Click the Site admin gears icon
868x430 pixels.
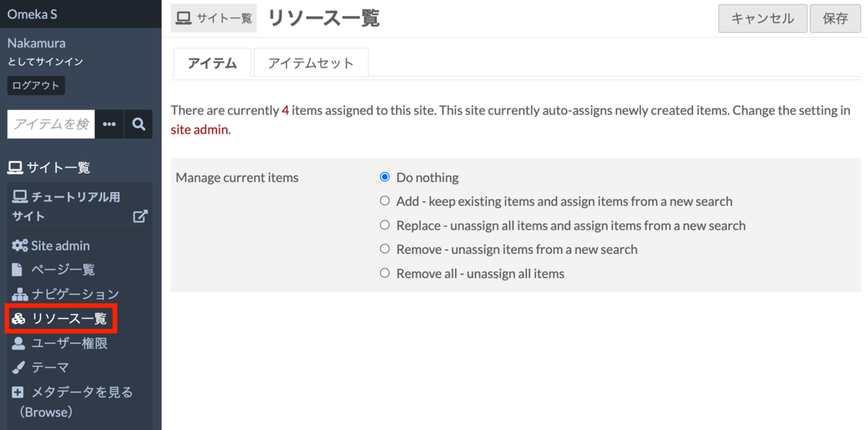(19, 246)
